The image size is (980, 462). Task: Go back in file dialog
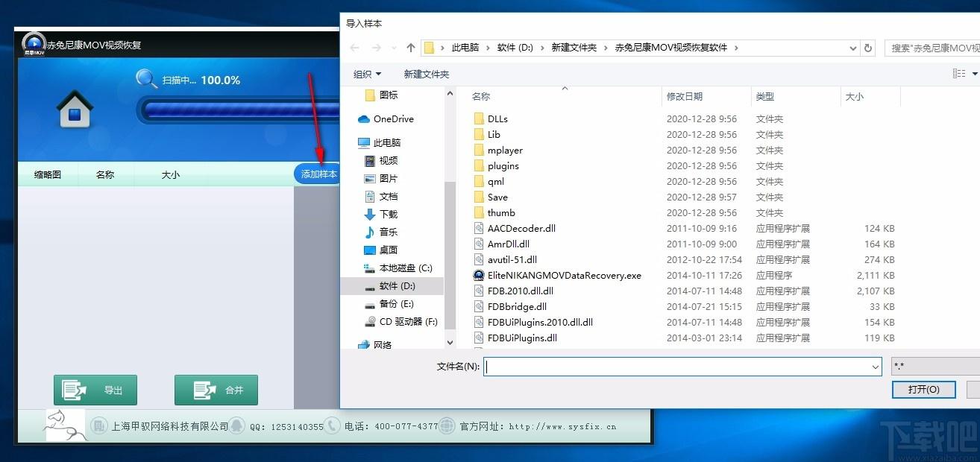(x=355, y=48)
